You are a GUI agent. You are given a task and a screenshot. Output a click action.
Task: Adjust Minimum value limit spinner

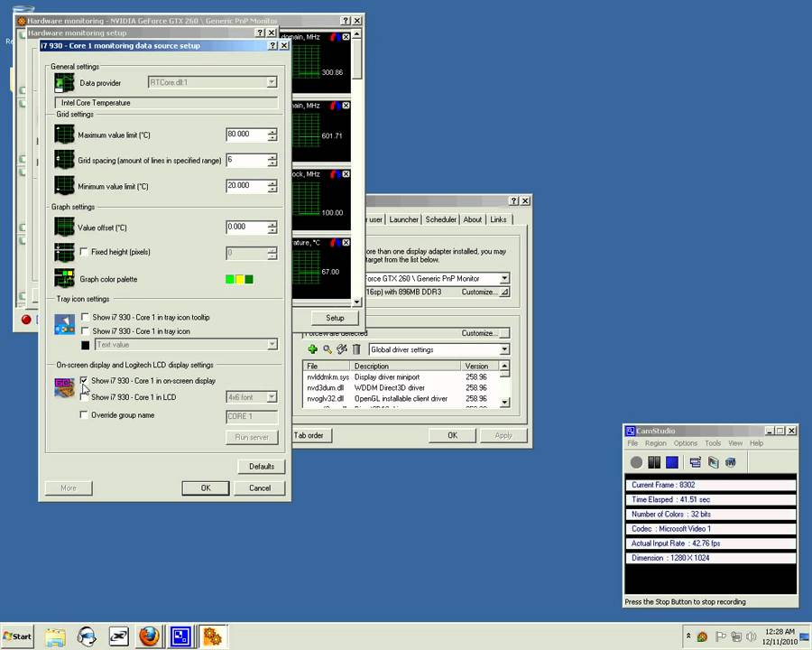click(x=272, y=186)
